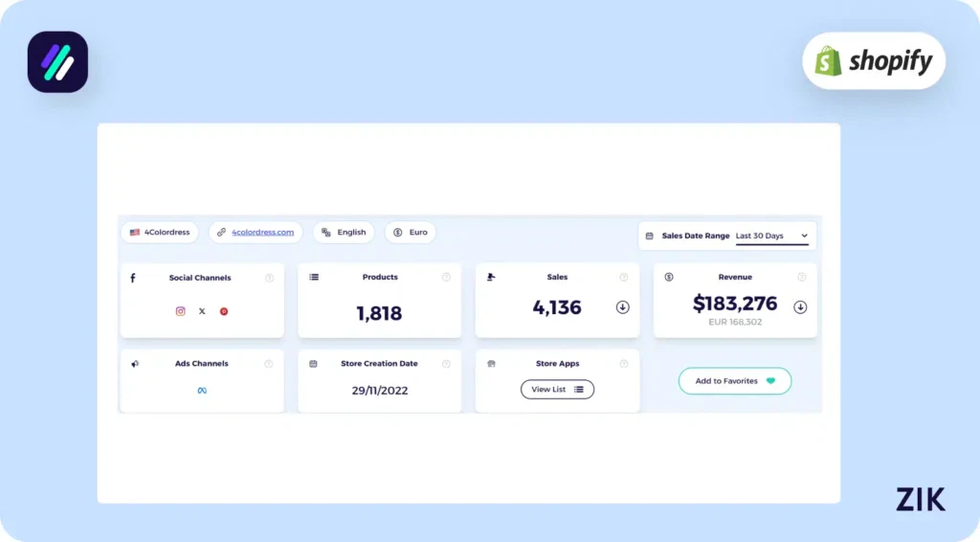980x542 pixels.
Task: Click the ZIK app logo top-left
Action: [x=57, y=62]
